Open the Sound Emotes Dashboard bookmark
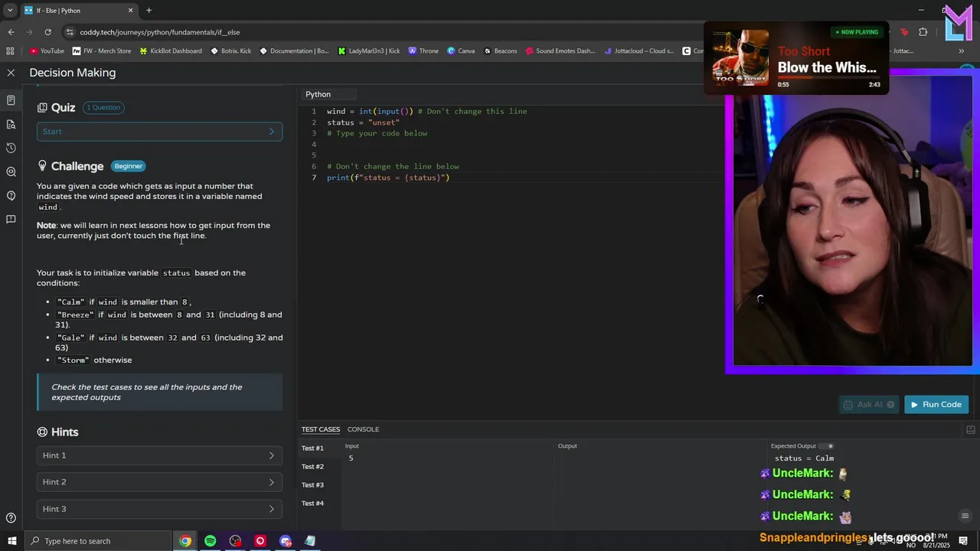 tap(560, 51)
